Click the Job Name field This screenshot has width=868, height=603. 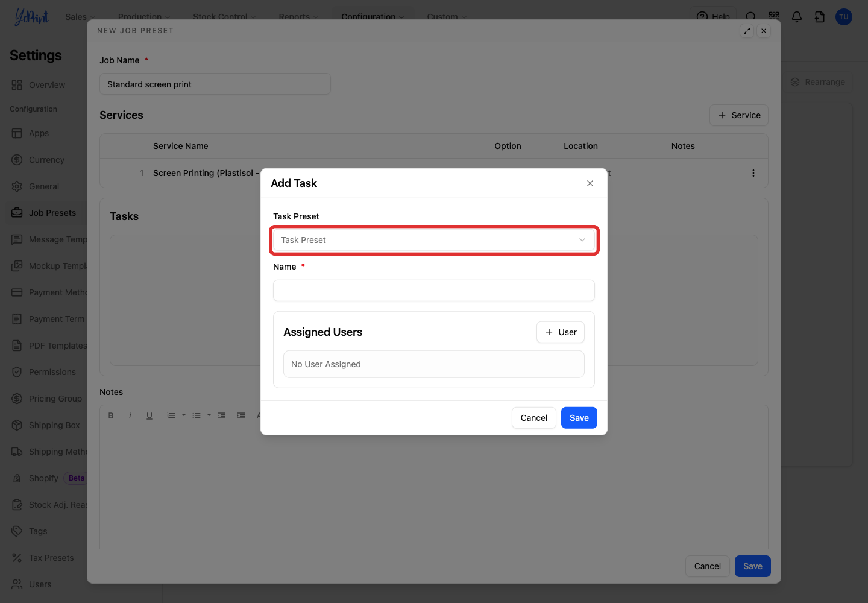pos(215,84)
